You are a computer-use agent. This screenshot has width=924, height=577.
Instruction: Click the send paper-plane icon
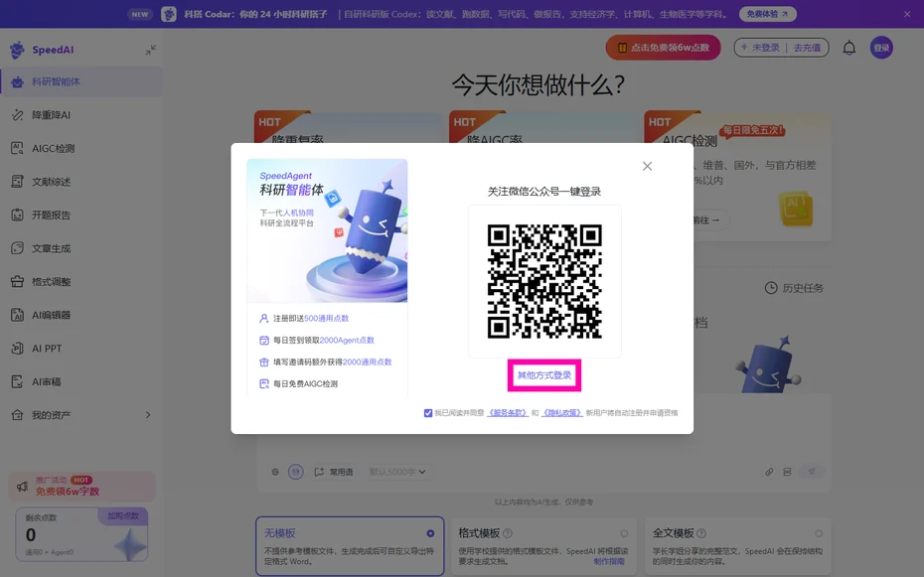pos(812,472)
